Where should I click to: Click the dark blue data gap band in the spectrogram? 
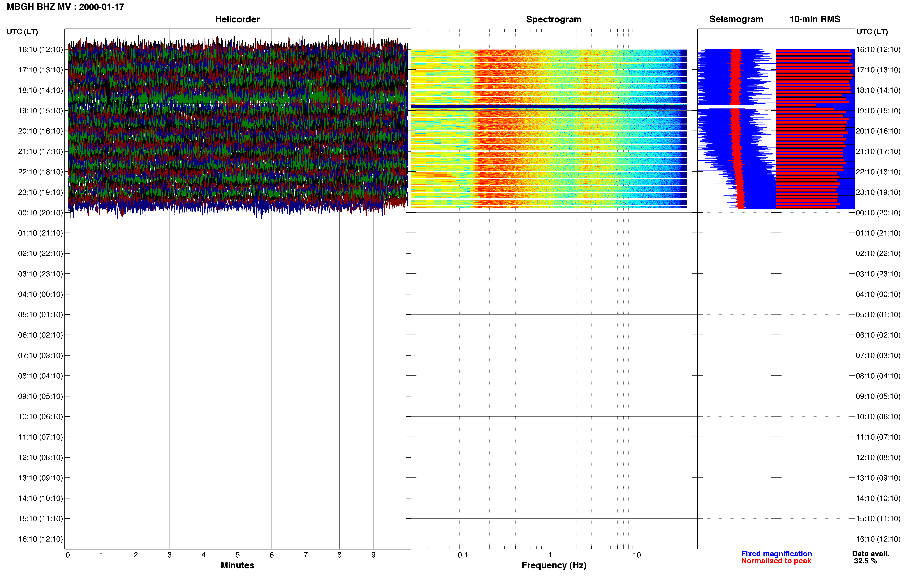tap(549, 107)
